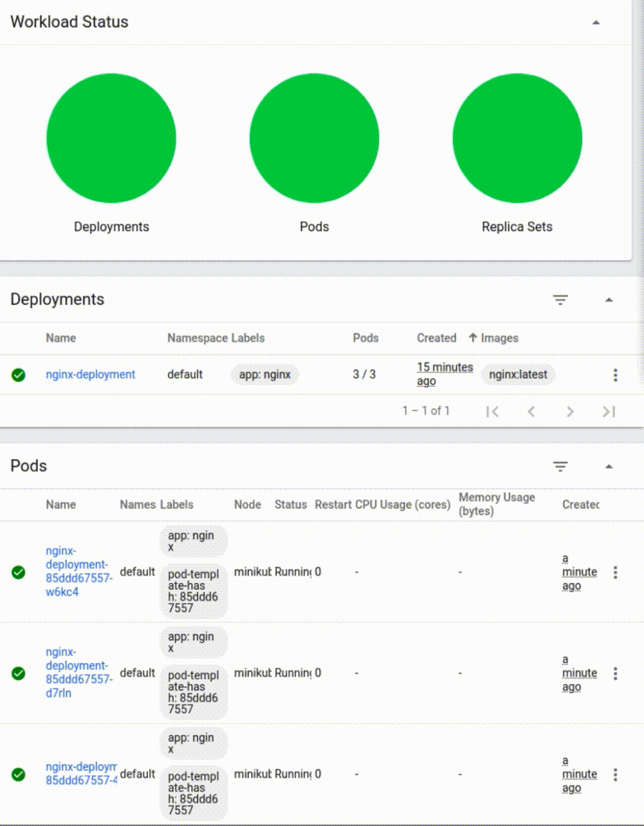The image size is (644, 826).
Task: Click the 'Workload Status' heading
Action: [x=70, y=22]
